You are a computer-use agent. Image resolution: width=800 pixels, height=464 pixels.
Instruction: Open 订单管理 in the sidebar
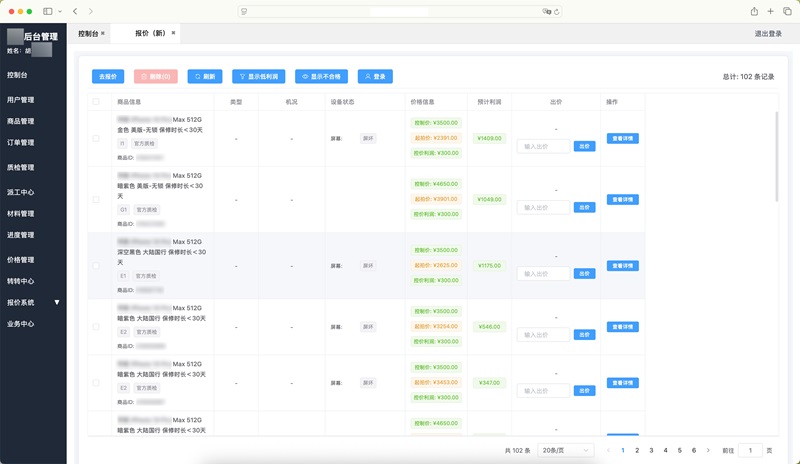coord(21,143)
